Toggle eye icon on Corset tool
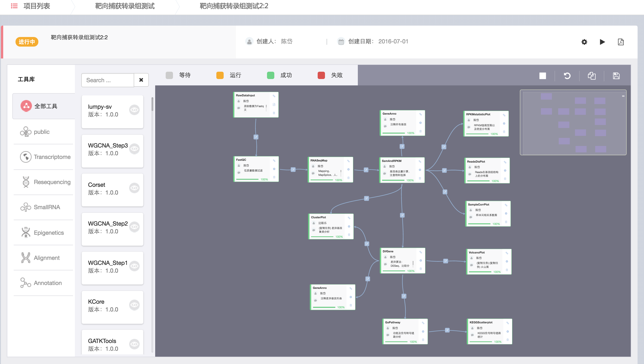 (x=134, y=188)
